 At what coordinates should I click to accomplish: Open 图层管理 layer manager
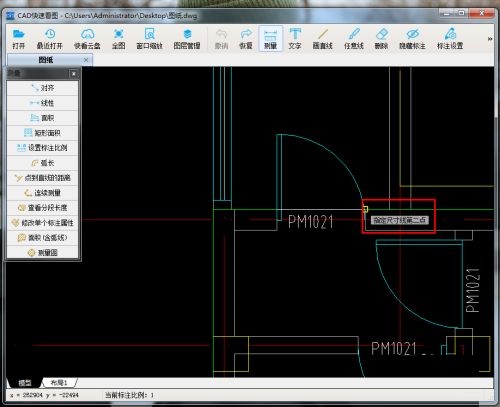(x=187, y=39)
